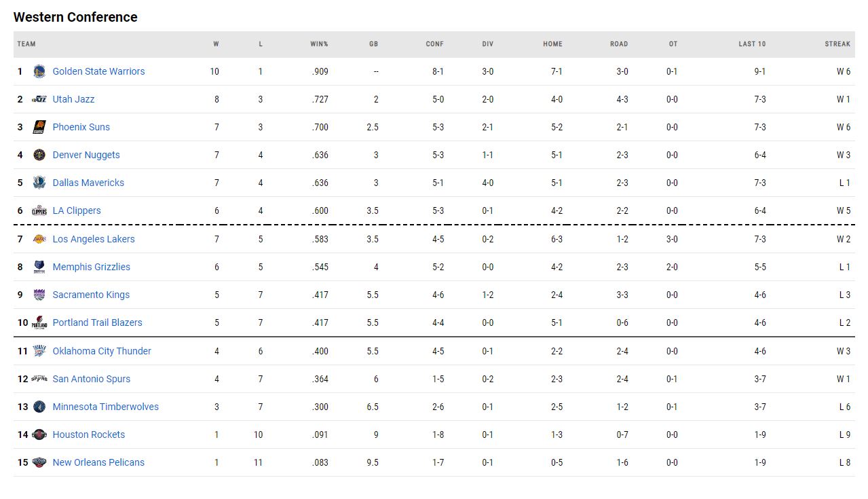Click the Denver Nuggets logo icon
The image size is (868, 499).
pyautogui.click(x=39, y=155)
